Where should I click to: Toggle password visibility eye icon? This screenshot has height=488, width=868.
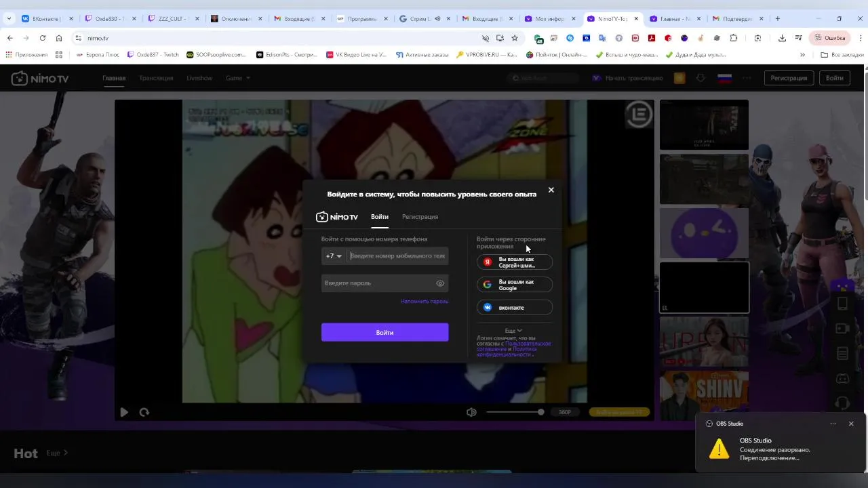(x=440, y=283)
